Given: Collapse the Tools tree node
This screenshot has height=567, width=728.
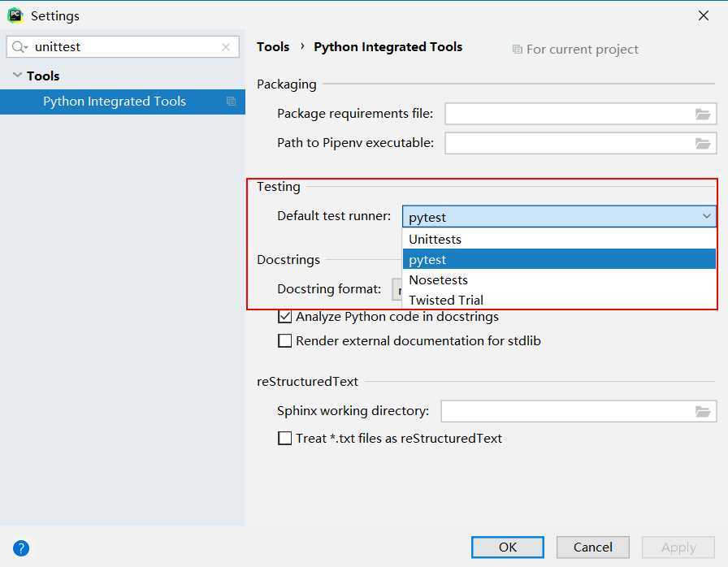Looking at the screenshot, I should pos(17,76).
